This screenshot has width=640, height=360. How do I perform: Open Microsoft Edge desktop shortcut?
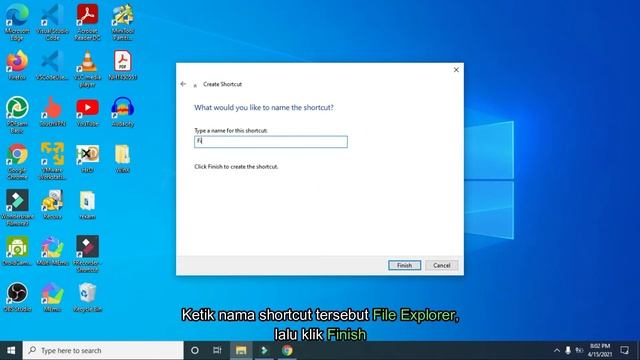17,22
